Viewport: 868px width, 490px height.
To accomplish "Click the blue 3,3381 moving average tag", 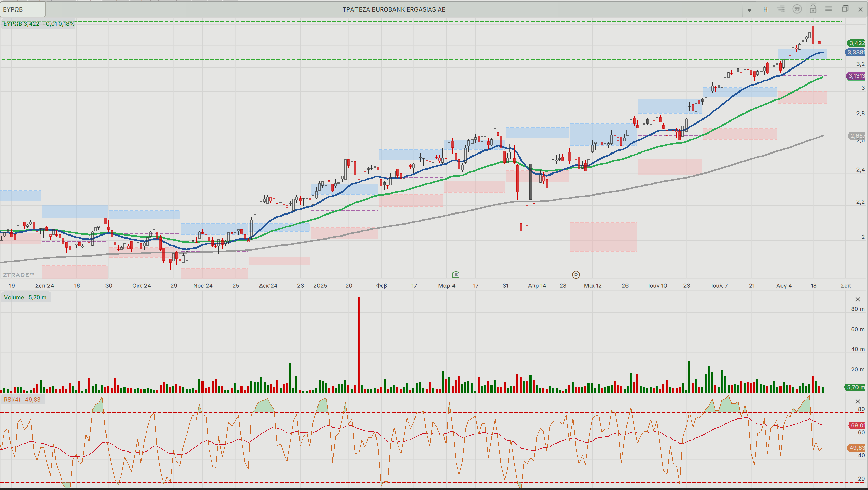I will coord(856,52).
